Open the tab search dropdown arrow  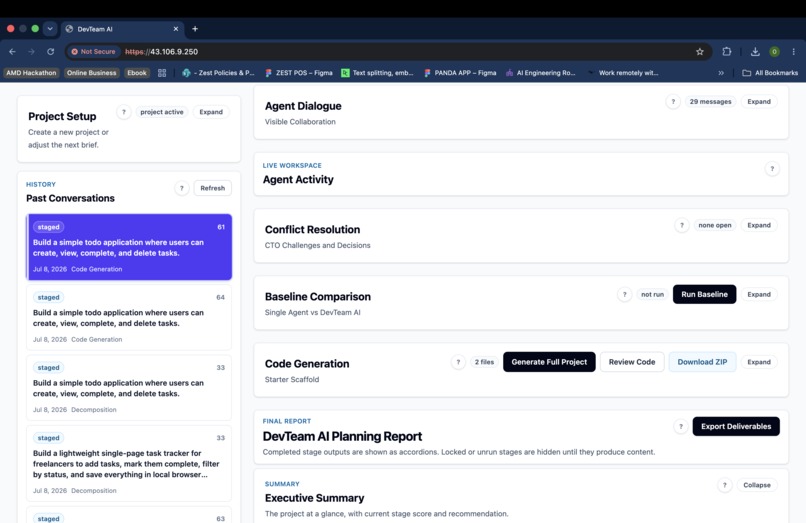pos(50,29)
